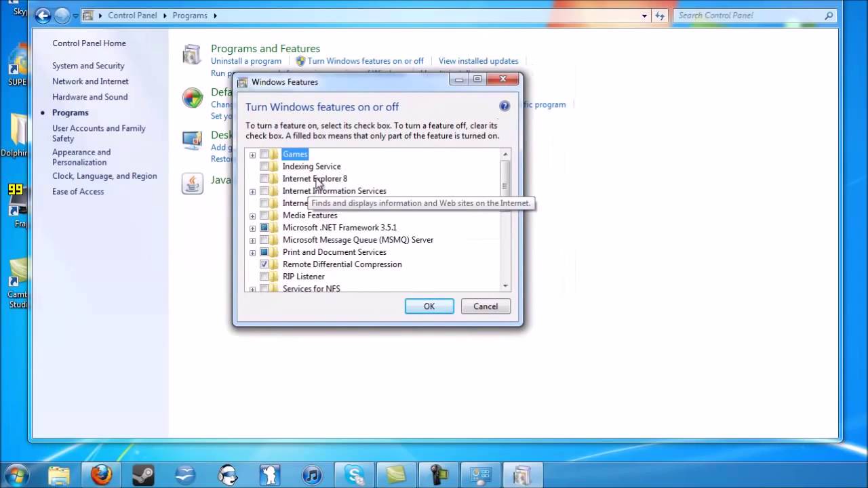Open Ease of Access category

click(x=78, y=192)
